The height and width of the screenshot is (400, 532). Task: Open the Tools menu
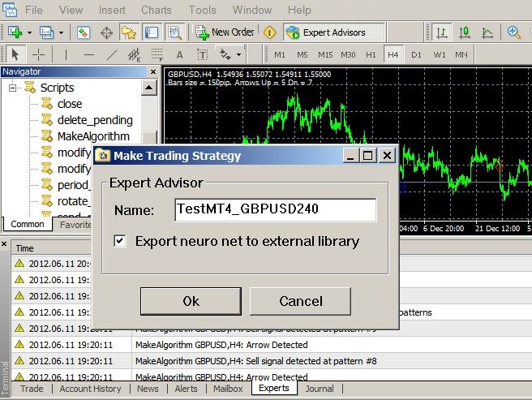click(202, 10)
